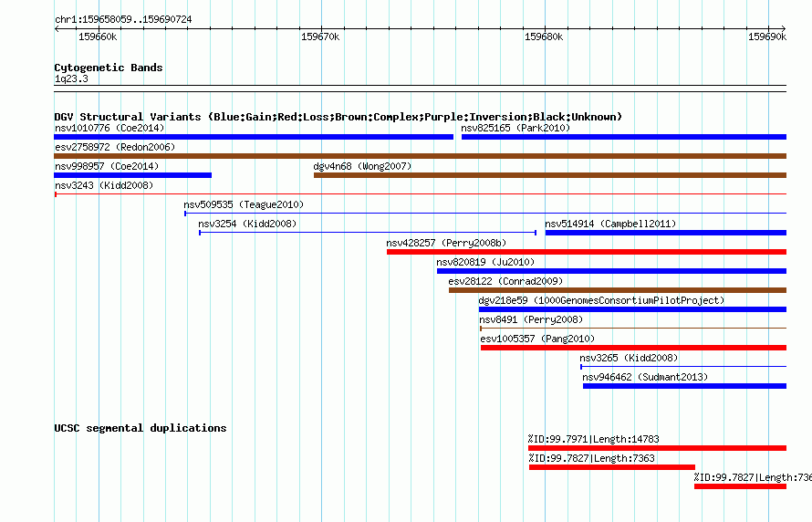The image size is (812, 522).
Task: Open the esv2758972 (Redon2006) brown complex bar
Action: pos(421,156)
